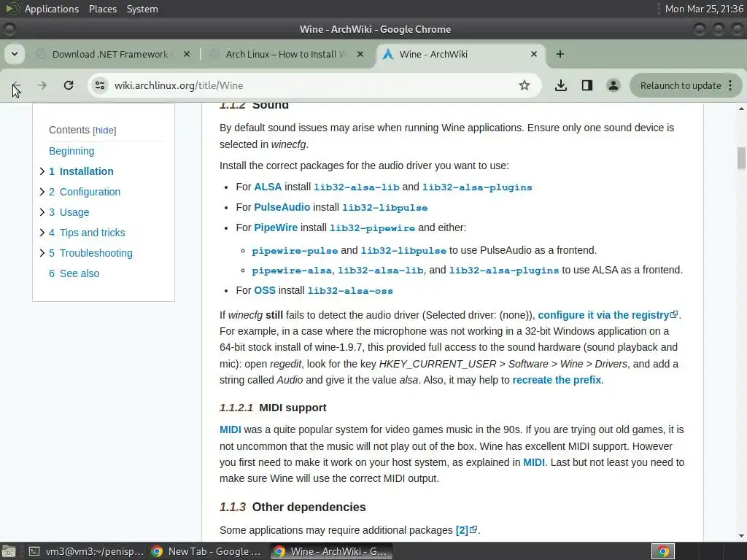747x560 pixels.
Task: Switch to Arch Linux How to Install tab
Action: click(287, 54)
